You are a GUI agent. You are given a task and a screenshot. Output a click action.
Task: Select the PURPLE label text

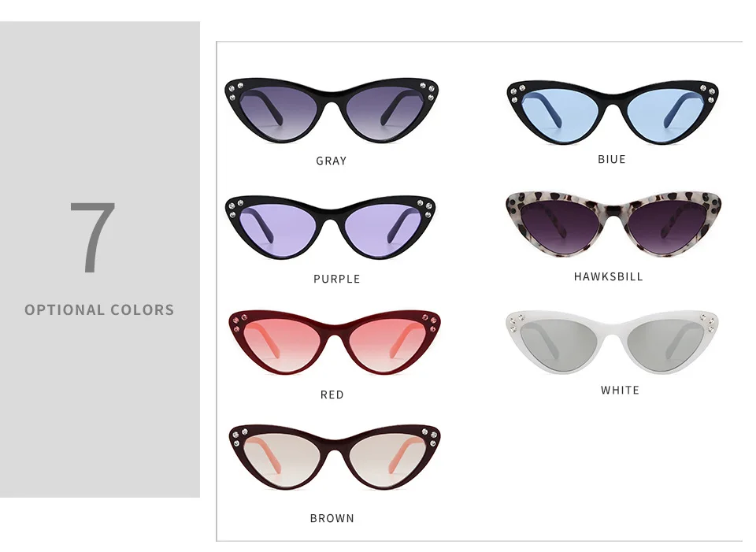click(336, 279)
